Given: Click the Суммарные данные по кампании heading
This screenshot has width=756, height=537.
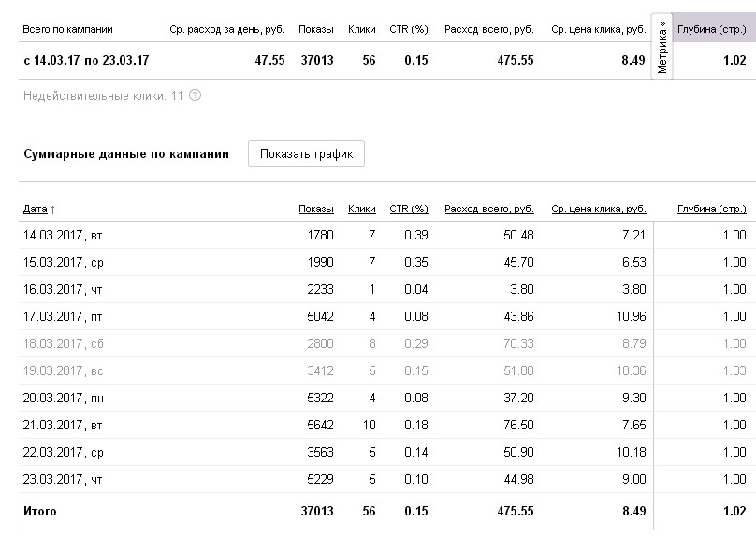Looking at the screenshot, I should point(125,154).
